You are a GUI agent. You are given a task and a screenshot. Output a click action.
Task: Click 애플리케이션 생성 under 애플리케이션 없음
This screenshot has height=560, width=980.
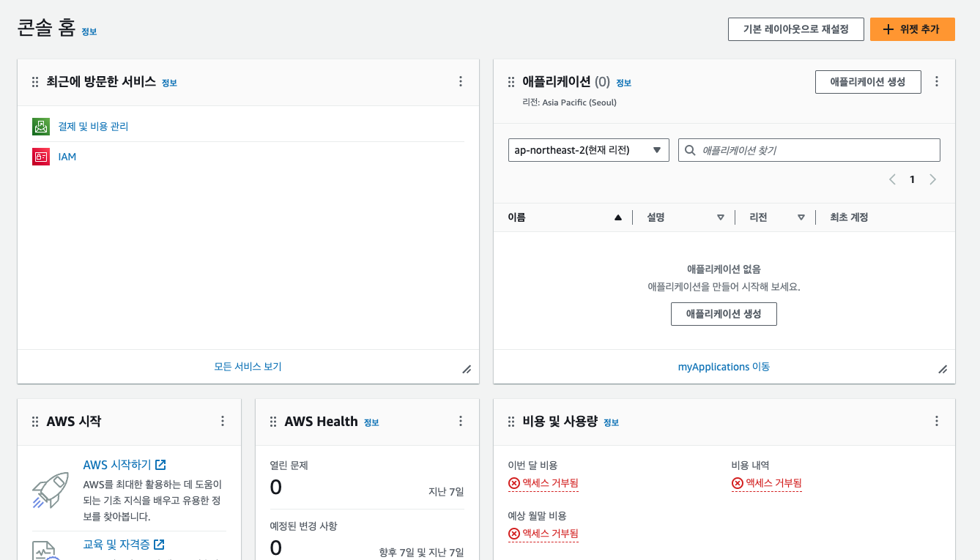coord(724,314)
